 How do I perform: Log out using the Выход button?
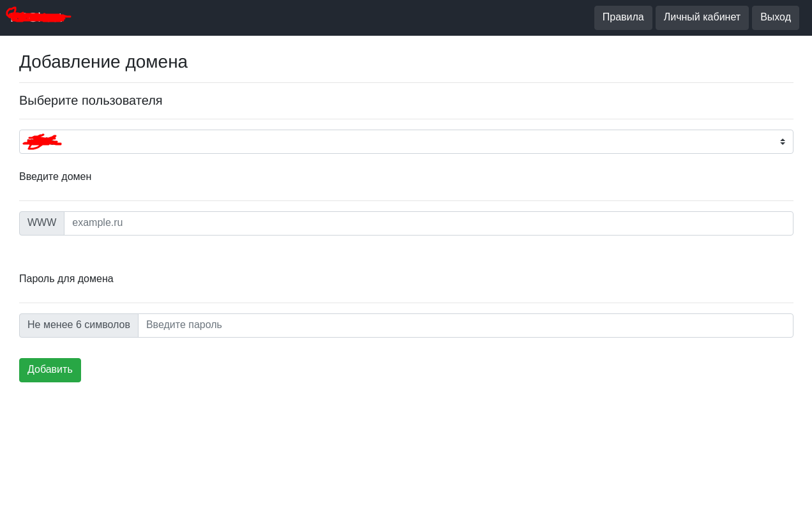[x=775, y=18]
